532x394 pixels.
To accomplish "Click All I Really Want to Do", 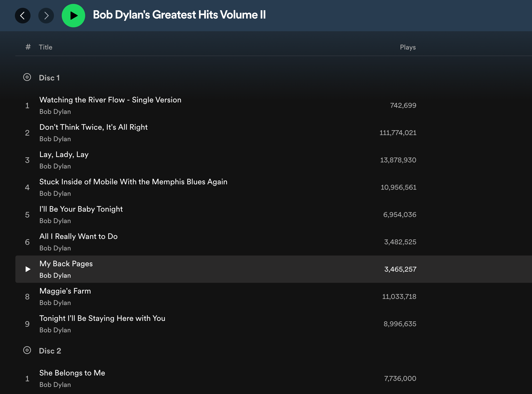I will (78, 236).
